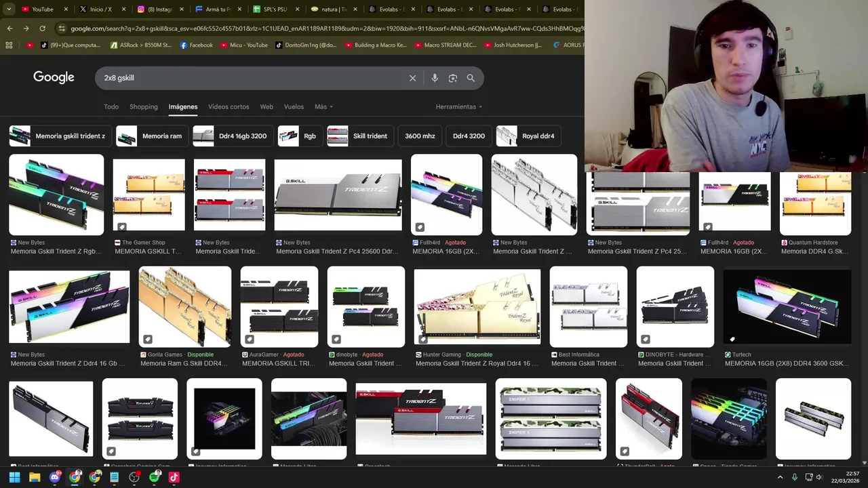The image size is (868, 488).
Task: Select the Todo search tab
Action: point(111,106)
